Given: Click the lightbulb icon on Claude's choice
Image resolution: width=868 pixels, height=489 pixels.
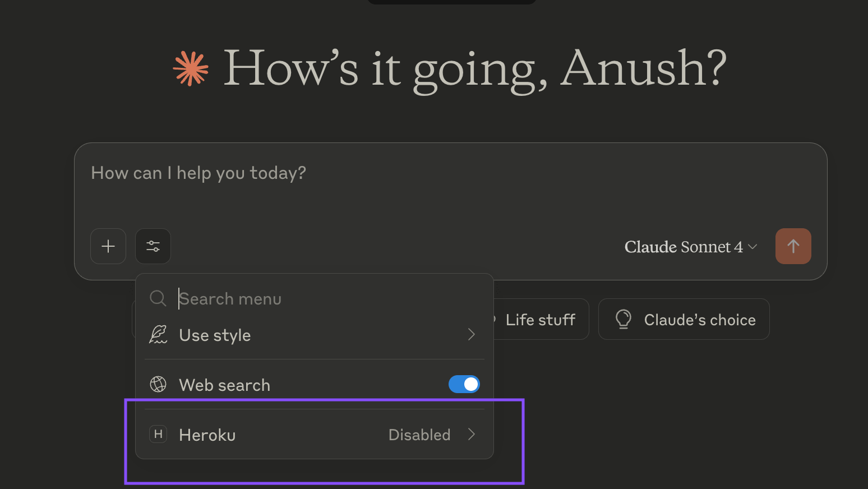Looking at the screenshot, I should point(622,319).
